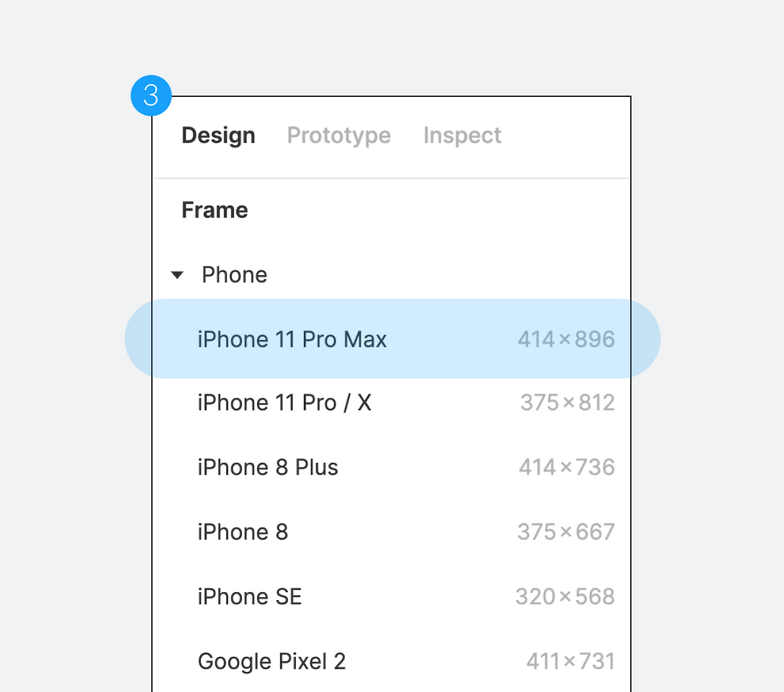This screenshot has height=692, width=784.
Task: Click the 414×896 dimension label
Action: click(566, 339)
